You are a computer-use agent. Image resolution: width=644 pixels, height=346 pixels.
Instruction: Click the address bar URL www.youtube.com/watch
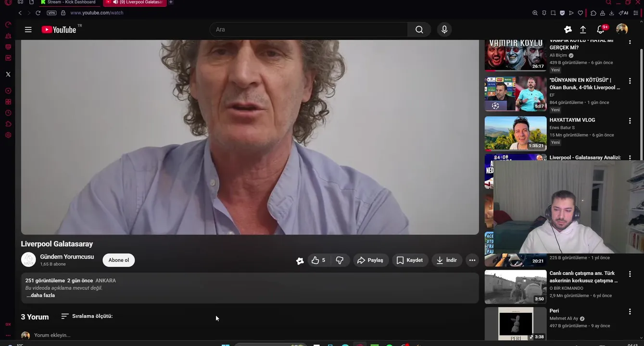pos(97,13)
